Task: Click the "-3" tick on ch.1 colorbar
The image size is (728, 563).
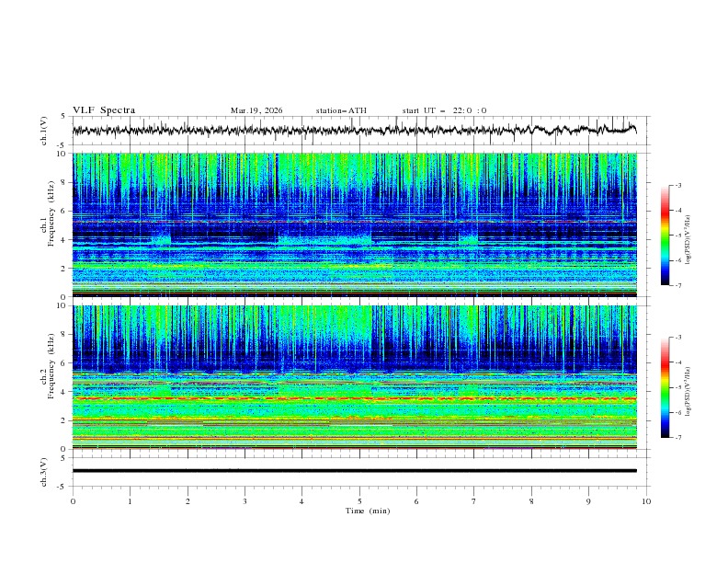Action: click(x=677, y=185)
